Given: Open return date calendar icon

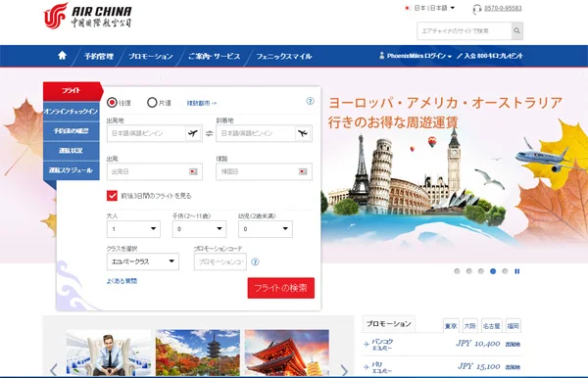Looking at the screenshot, I should (303, 171).
